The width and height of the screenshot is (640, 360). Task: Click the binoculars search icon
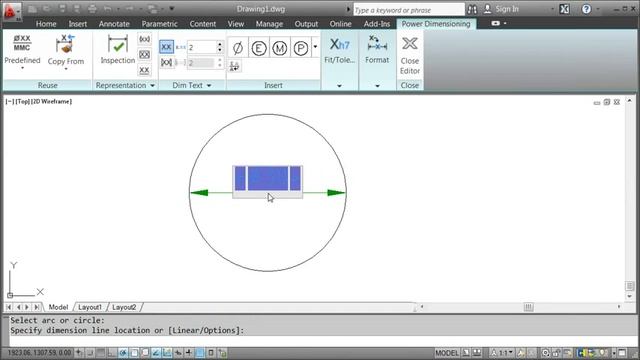(472, 9)
